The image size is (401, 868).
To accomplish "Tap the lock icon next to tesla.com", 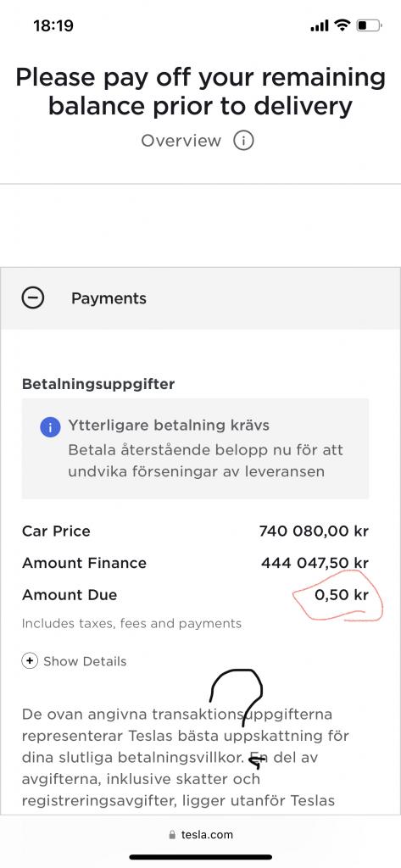I will point(172,835).
